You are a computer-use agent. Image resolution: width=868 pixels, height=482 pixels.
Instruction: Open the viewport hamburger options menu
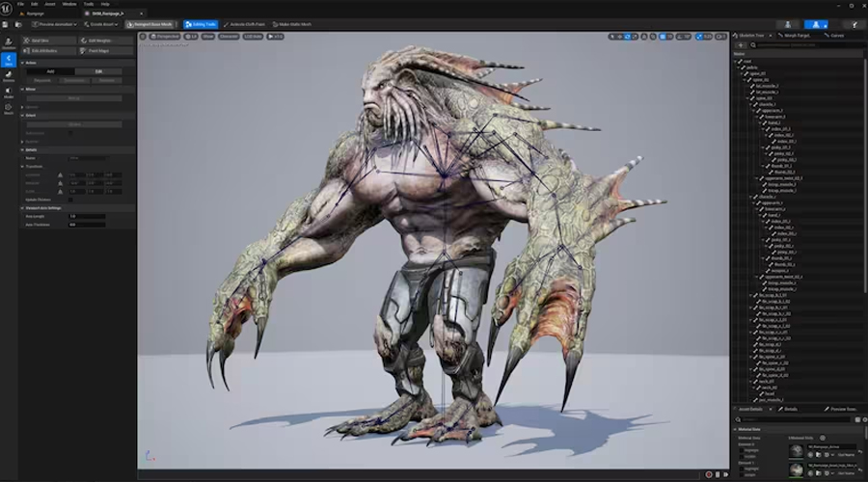pos(143,37)
